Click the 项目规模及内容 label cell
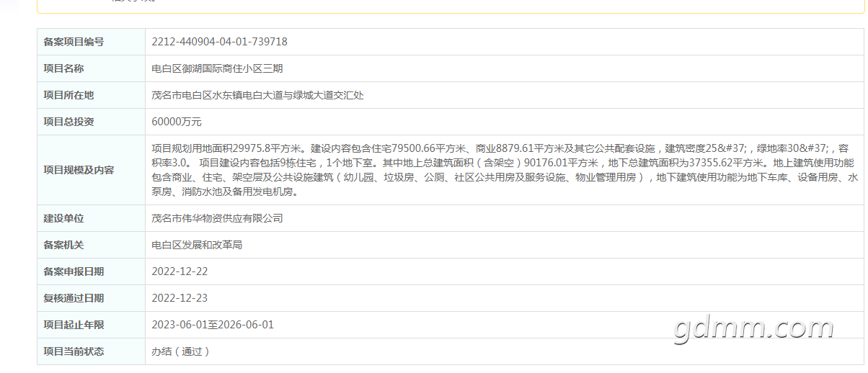This screenshot has height=373, width=868. pos(91,170)
